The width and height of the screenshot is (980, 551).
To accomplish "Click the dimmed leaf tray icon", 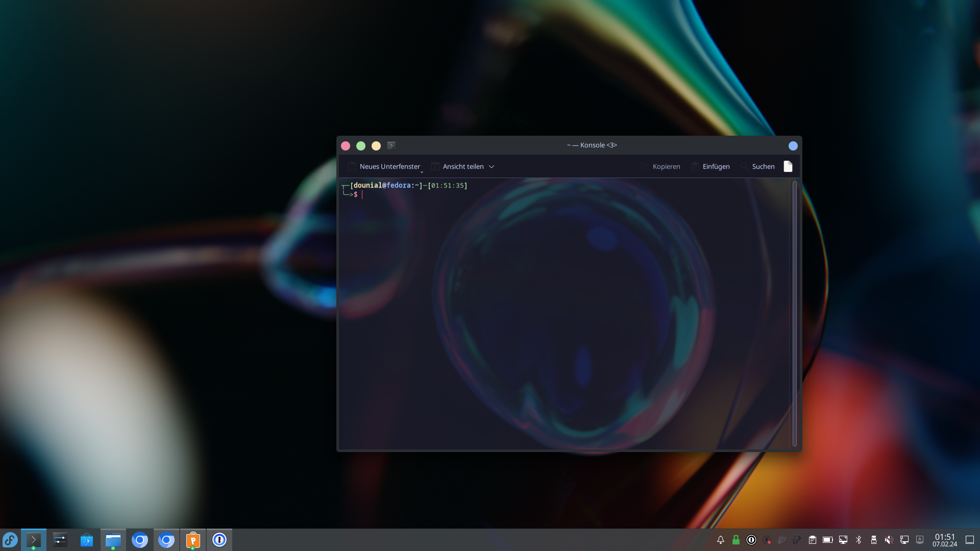I will [x=782, y=540].
